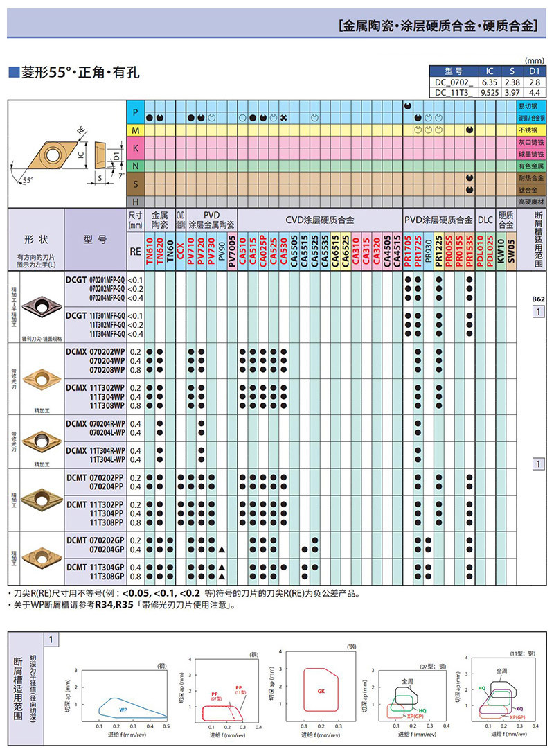Select the CA6515 grade header
Screen dimensions: 554x756
click(335, 251)
